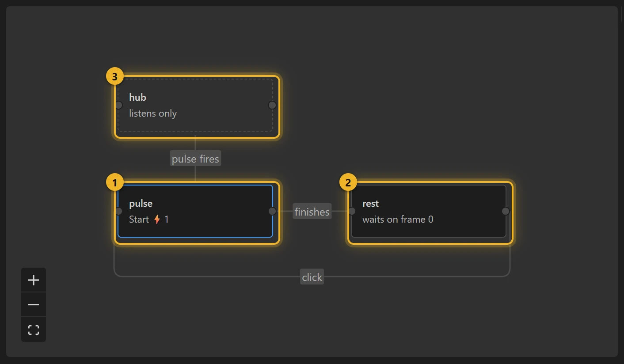Click the right connection handle of hub node
Viewport: 624px width, 364px height.
point(272,105)
